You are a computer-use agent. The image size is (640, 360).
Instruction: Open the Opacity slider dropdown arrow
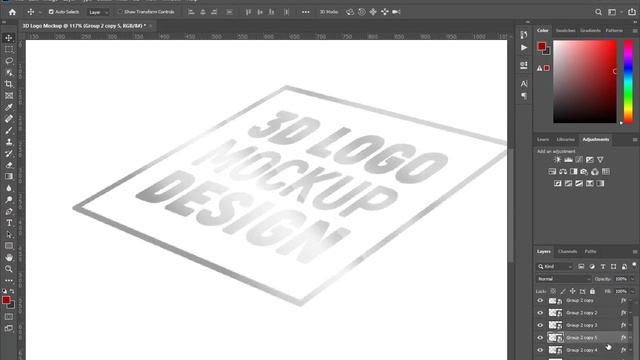tap(632, 279)
